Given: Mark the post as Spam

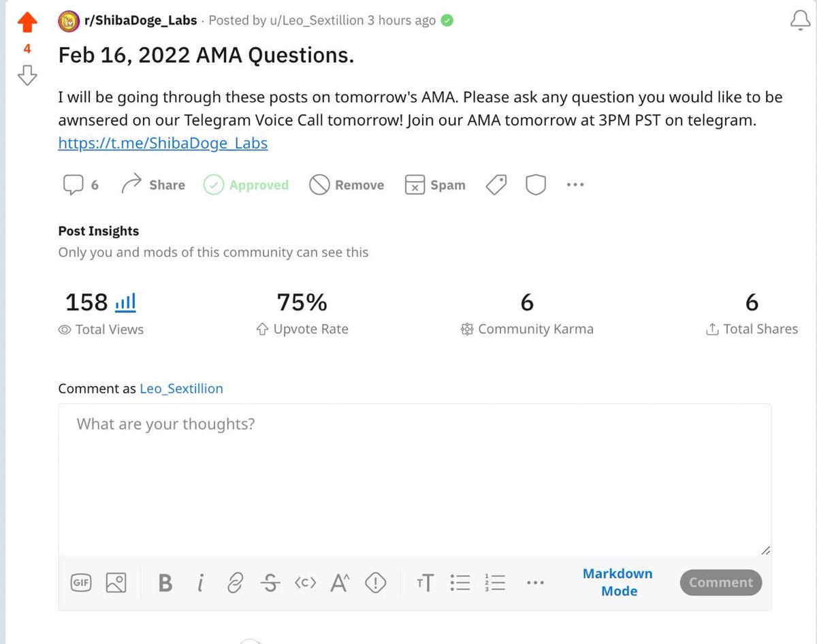Looking at the screenshot, I should pos(435,184).
